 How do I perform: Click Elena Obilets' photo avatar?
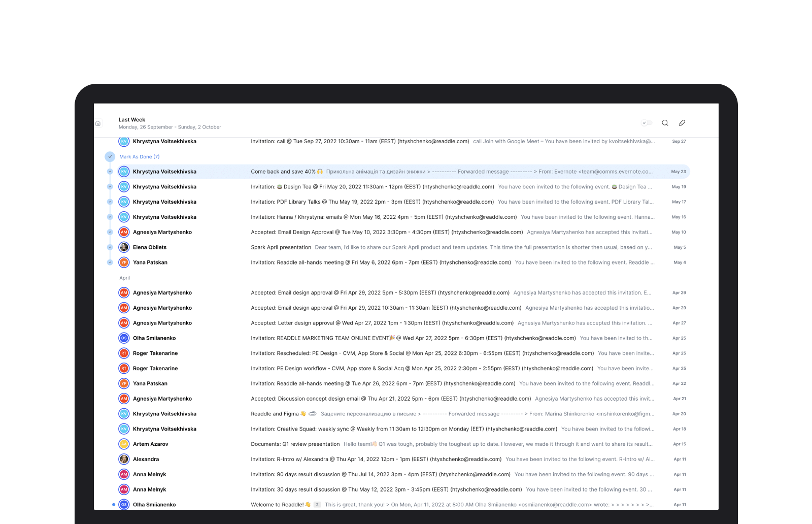(124, 247)
